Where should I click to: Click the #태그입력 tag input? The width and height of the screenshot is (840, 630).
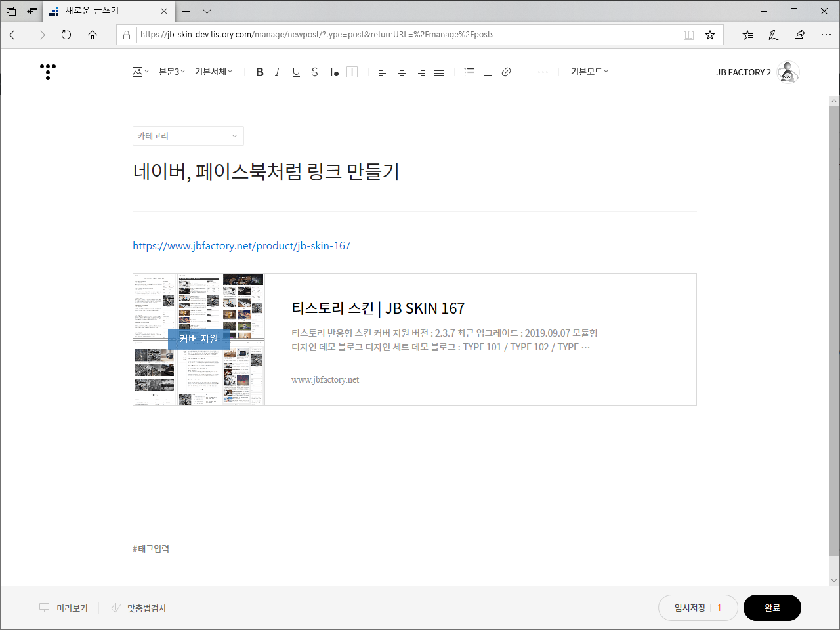pos(151,549)
